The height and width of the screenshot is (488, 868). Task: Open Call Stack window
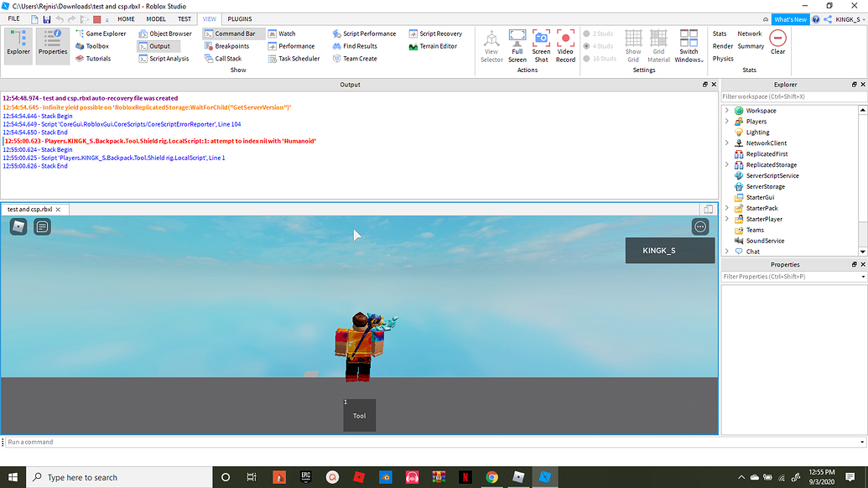tap(223, 59)
